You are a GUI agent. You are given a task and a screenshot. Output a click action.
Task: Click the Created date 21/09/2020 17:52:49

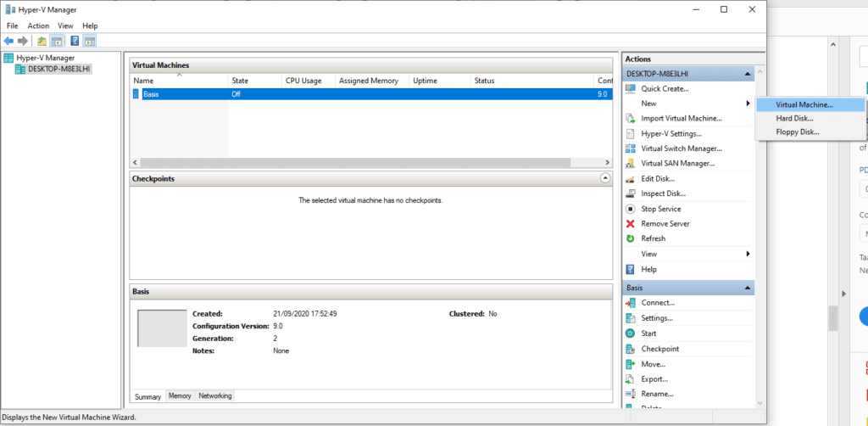[305, 313]
